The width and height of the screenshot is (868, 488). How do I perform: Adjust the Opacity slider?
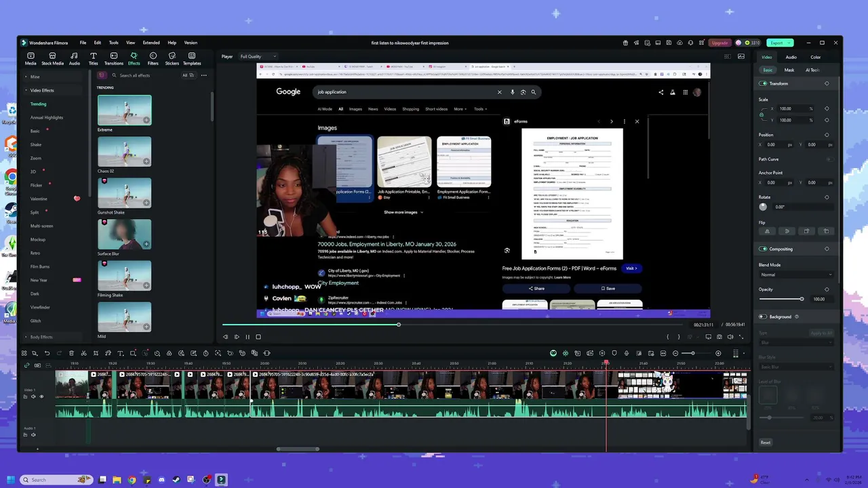tap(781, 299)
